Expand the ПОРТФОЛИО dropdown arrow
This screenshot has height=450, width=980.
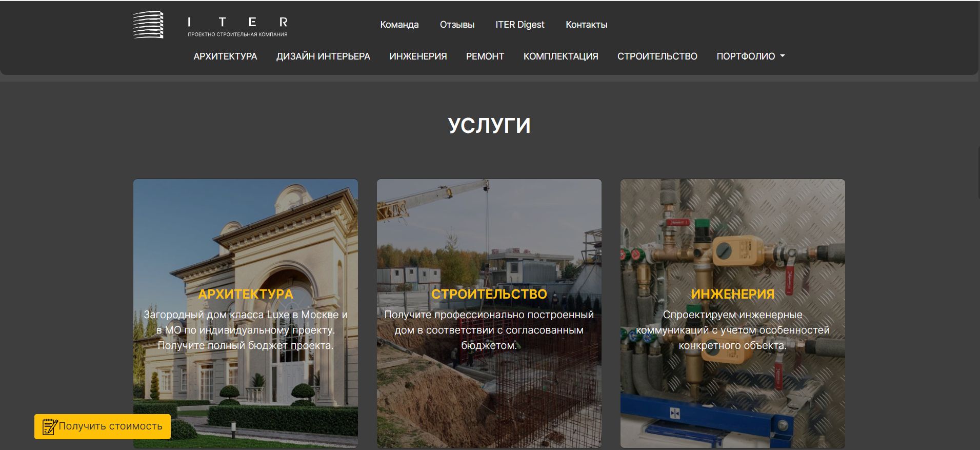(x=783, y=56)
